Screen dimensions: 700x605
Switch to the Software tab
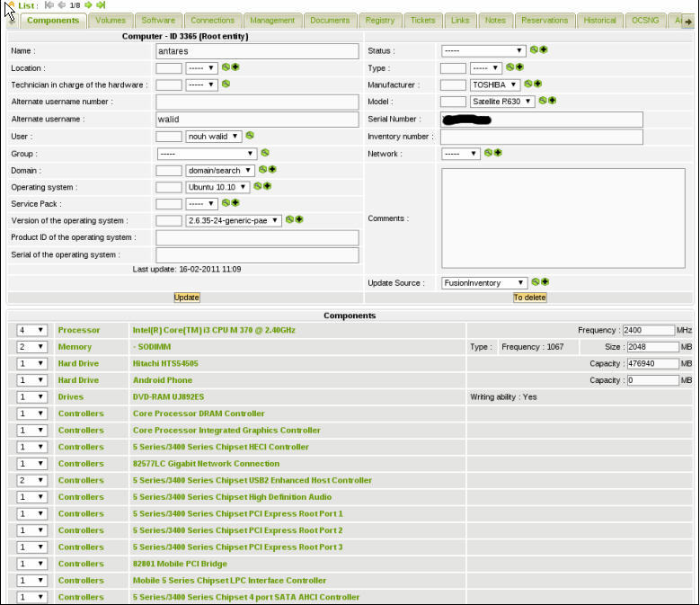pyautogui.click(x=158, y=20)
